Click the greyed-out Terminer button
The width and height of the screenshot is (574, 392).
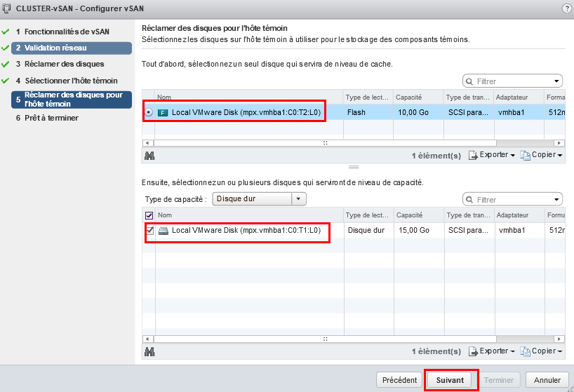click(x=499, y=380)
